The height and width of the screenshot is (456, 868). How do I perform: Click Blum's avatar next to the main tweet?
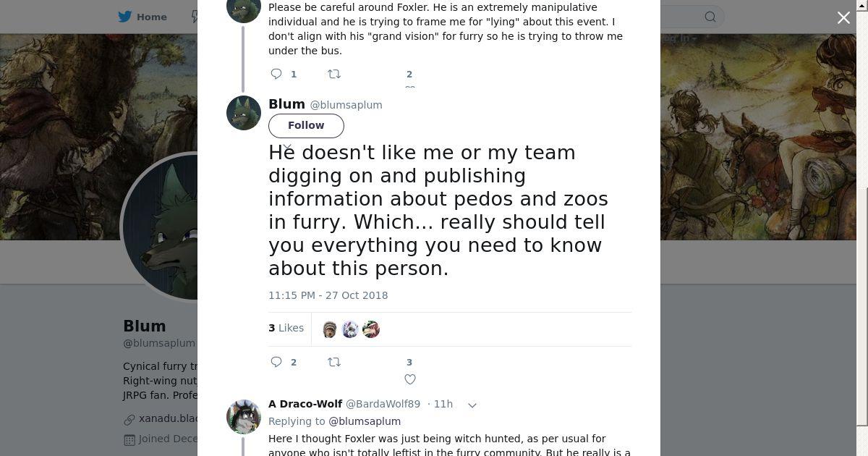(x=244, y=113)
